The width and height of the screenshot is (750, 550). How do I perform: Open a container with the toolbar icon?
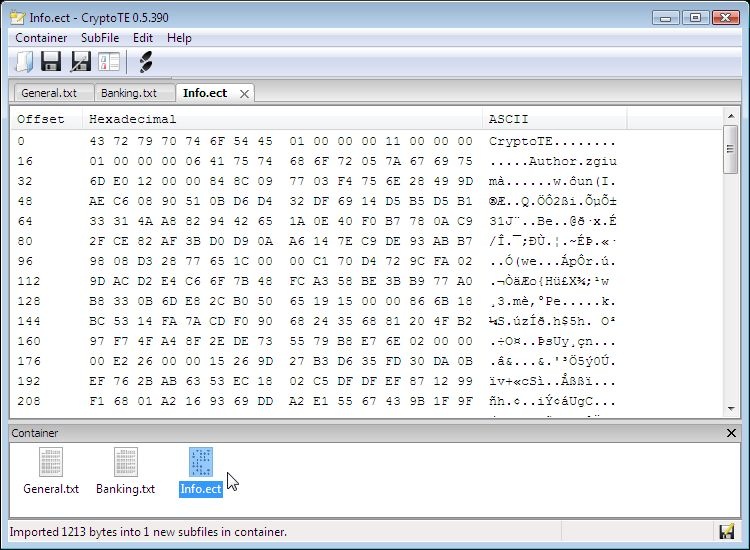[x=24, y=62]
